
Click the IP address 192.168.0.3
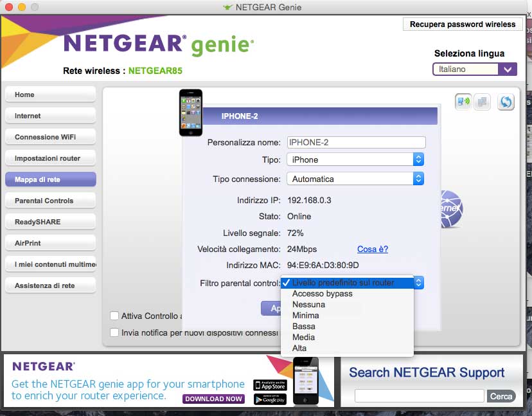click(309, 200)
